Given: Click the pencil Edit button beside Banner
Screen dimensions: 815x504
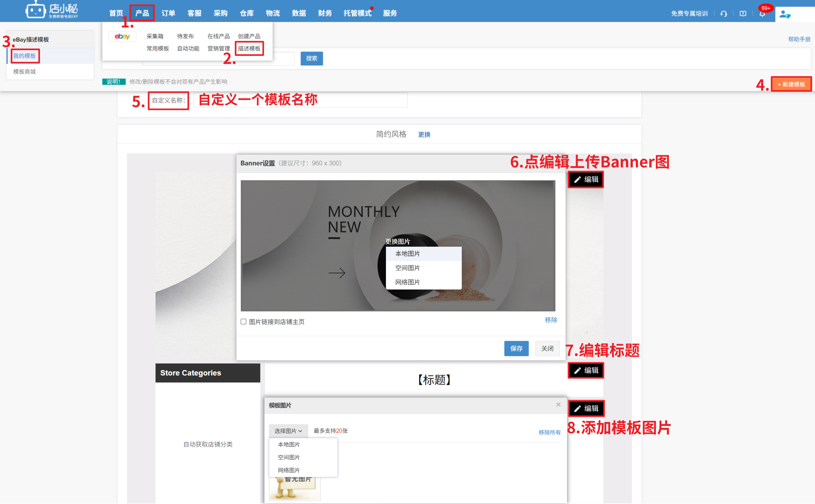Looking at the screenshot, I should pos(586,179).
